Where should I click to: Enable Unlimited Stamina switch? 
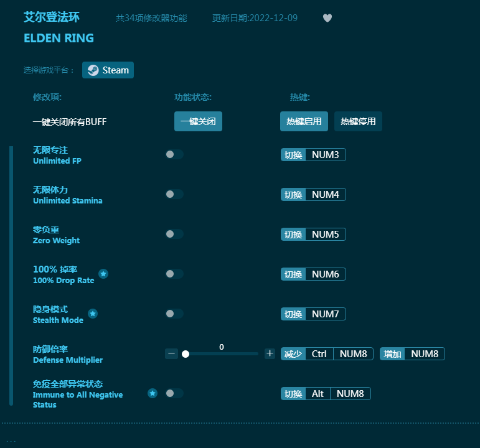[x=174, y=194]
